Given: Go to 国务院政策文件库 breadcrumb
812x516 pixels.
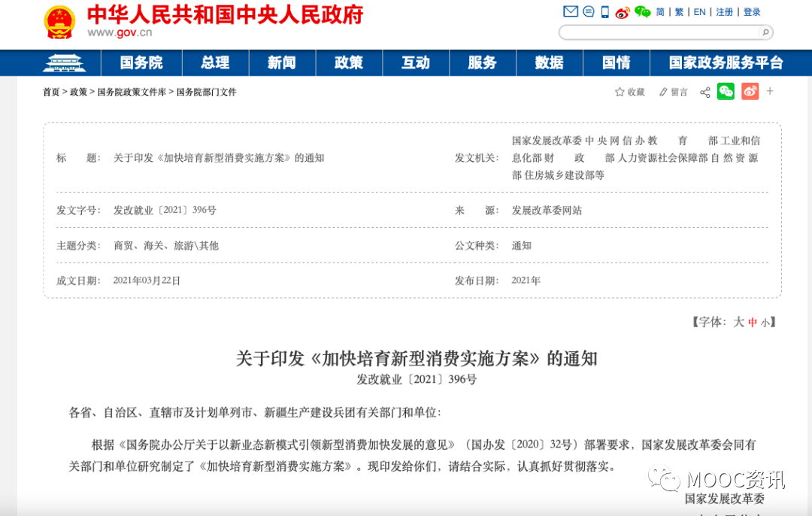Looking at the screenshot, I should (132, 93).
